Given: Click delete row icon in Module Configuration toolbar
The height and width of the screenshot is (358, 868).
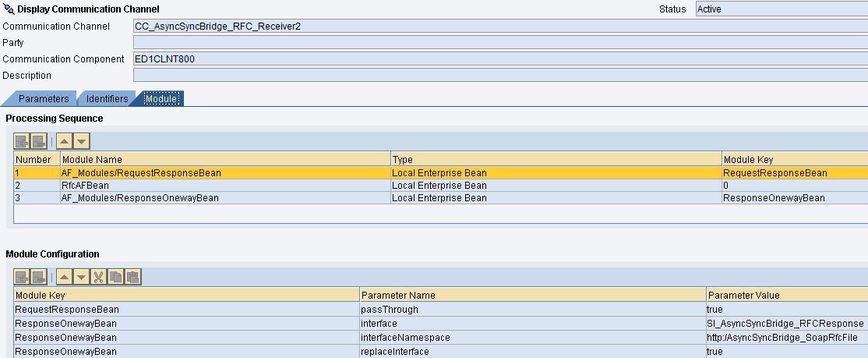Looking at the screenshot, I should coord(39,277).
